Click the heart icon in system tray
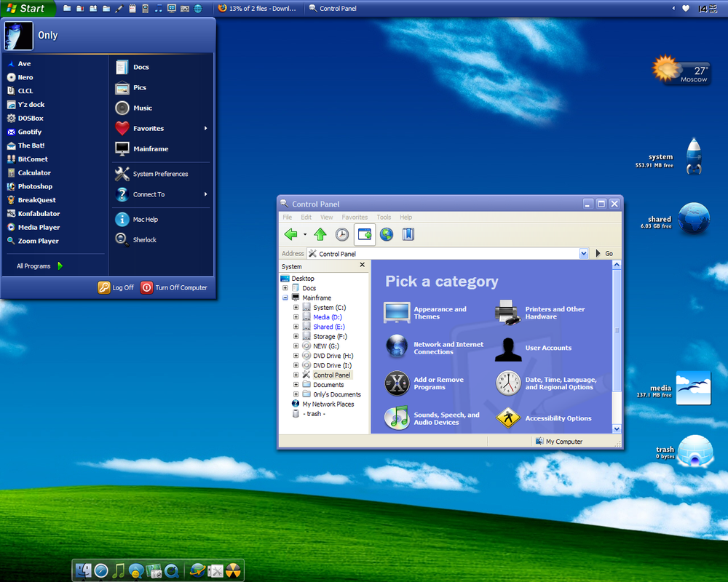This screenshot has width=728, height=582. coord(686,8)
